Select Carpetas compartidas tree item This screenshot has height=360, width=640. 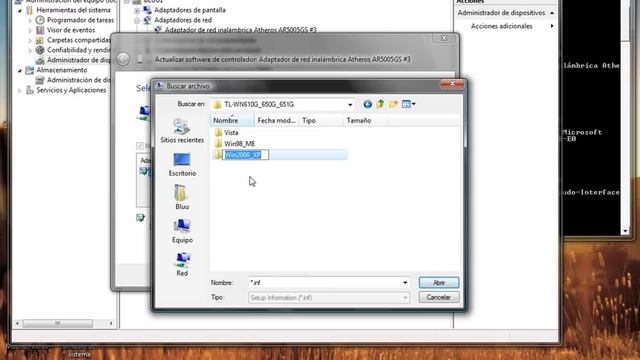(x=78, y=40)
